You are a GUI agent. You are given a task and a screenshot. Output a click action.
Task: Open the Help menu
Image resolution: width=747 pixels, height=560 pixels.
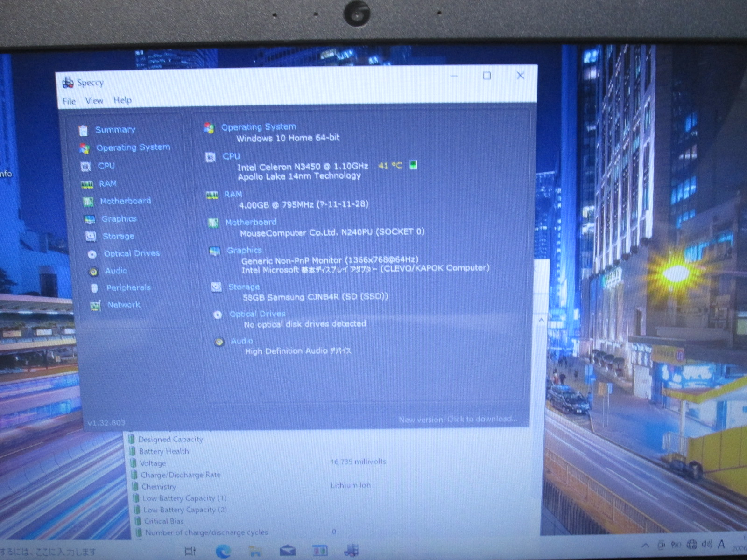coord(122,100)
